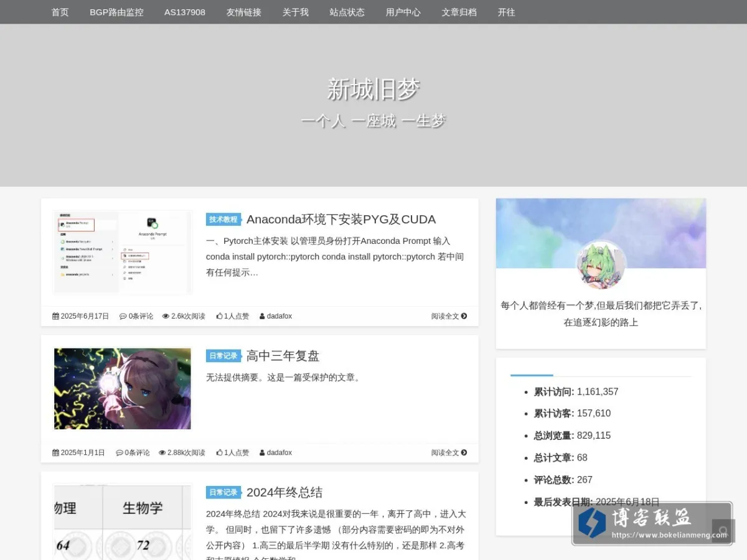Open the 首页 navigation item

[60, 12]
